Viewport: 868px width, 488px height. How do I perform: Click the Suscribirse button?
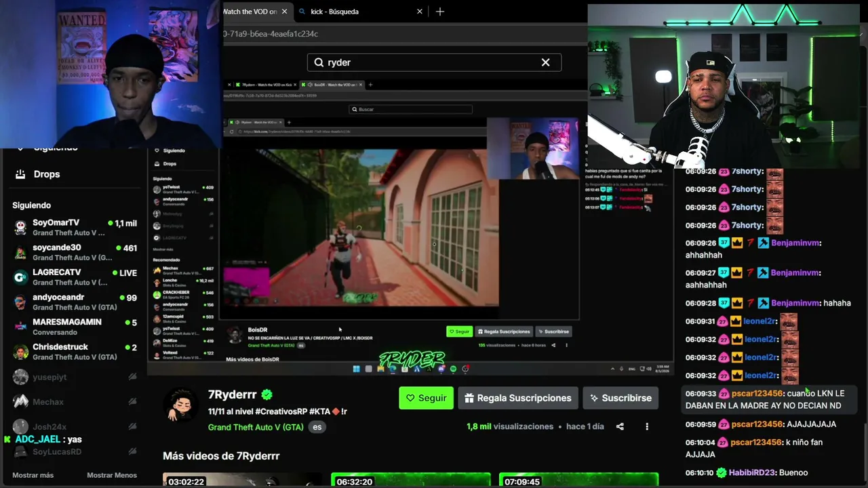coord(620,398)
